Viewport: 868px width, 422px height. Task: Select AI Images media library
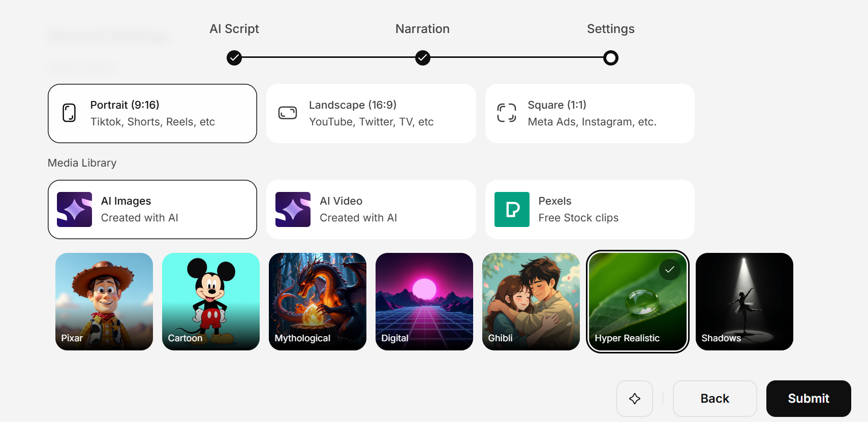tap(152, 209)
